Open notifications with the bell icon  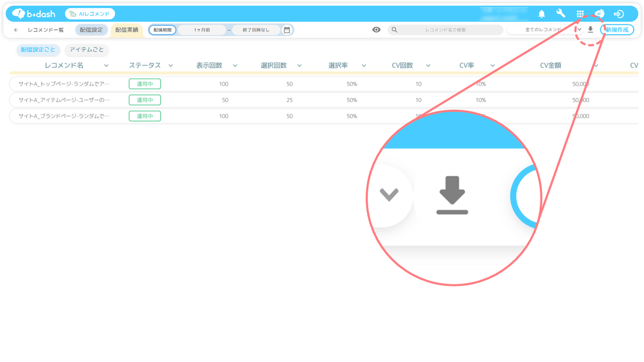542,14
